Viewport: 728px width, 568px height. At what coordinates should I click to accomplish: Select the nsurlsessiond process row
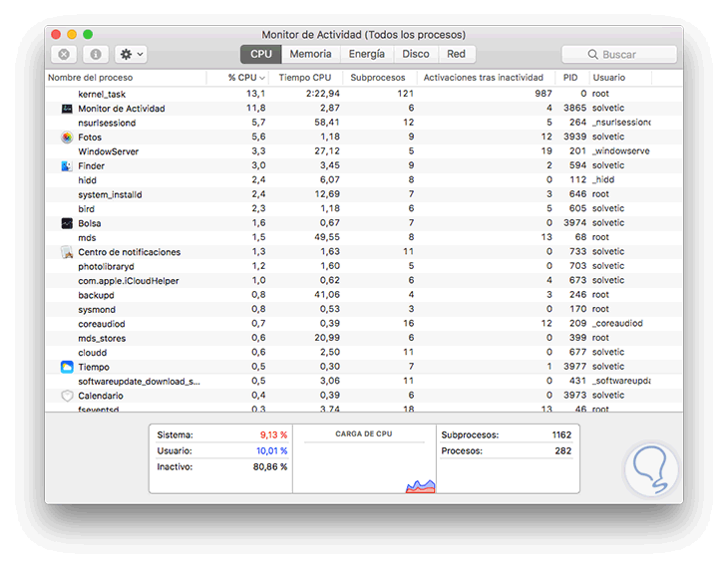[364, 123]
